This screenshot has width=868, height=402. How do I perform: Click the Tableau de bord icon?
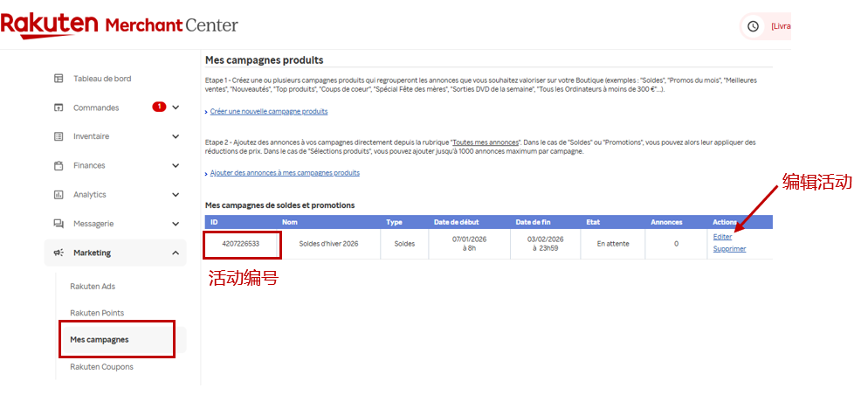point(59,79)
